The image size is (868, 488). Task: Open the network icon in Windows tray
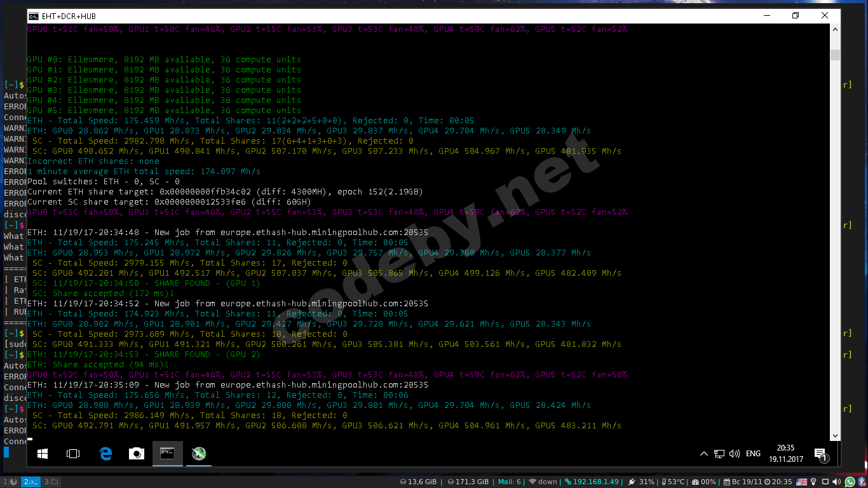719,454
